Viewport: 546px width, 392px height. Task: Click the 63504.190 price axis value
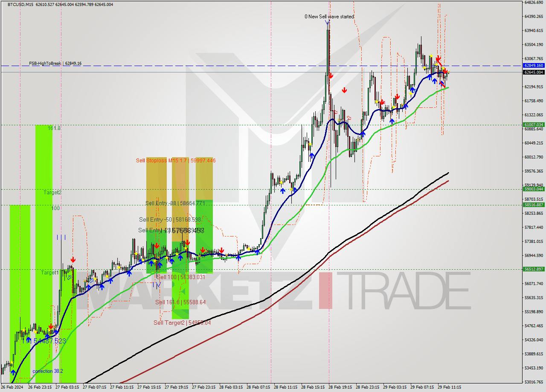(533, 44)
